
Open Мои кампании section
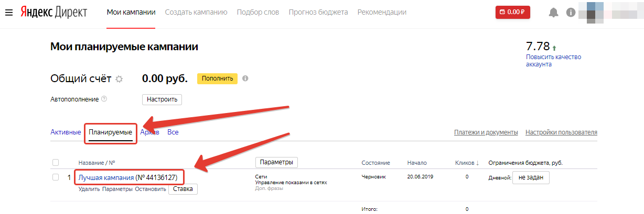pyautogui.click(x=131, y=12)
